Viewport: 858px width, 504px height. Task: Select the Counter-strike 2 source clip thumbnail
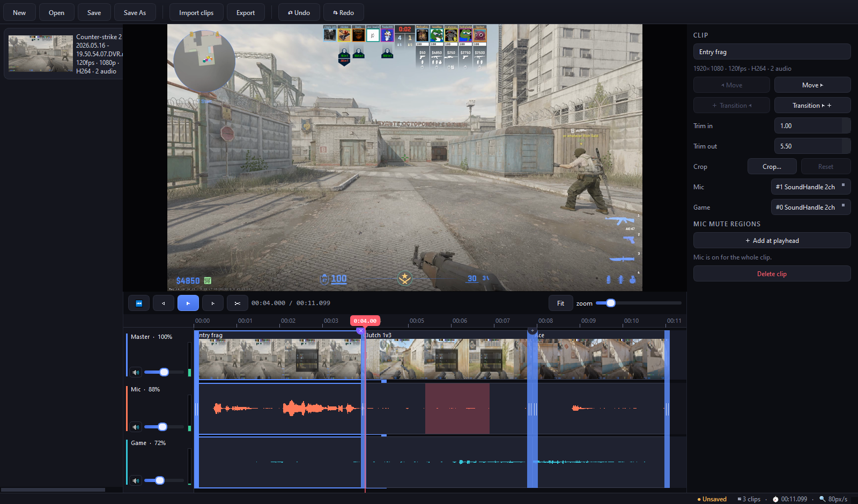tap(41, 54)
